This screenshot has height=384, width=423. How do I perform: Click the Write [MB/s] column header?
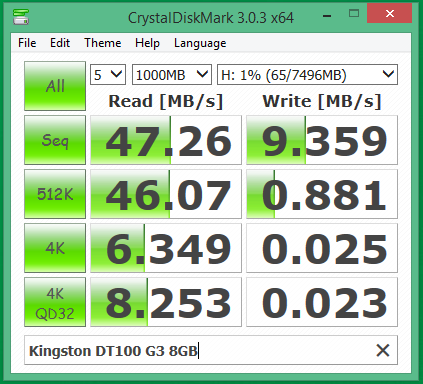(322, 101)
